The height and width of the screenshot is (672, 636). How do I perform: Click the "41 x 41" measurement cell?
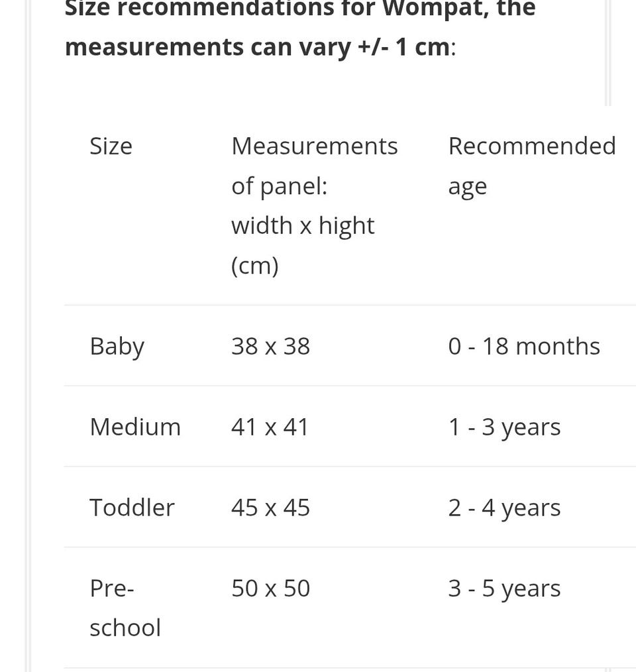[270, 427]
